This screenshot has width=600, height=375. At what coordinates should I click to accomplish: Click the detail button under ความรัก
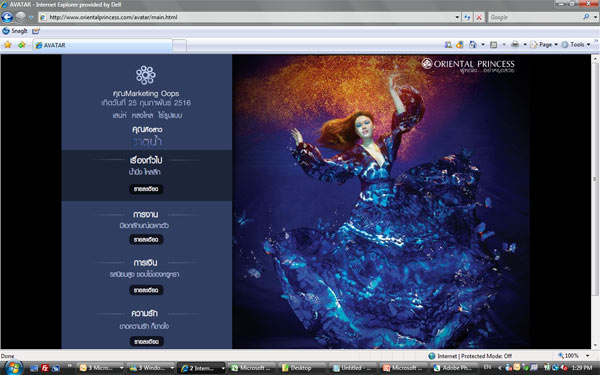[147, 341]
